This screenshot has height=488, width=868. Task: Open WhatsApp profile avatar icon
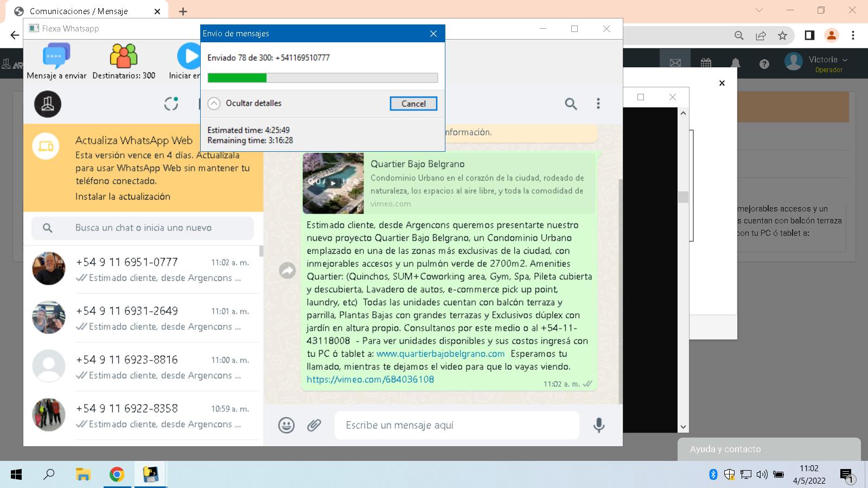(48, 104)
